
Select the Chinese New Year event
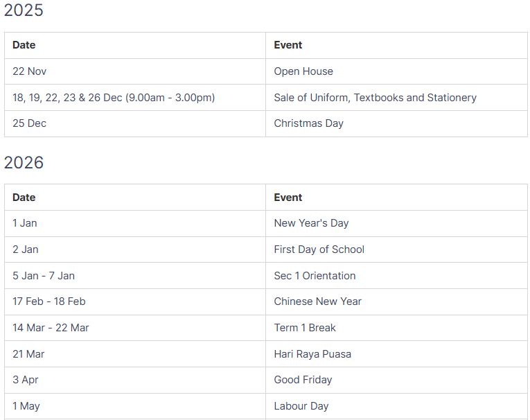click(x=317, y=301)
